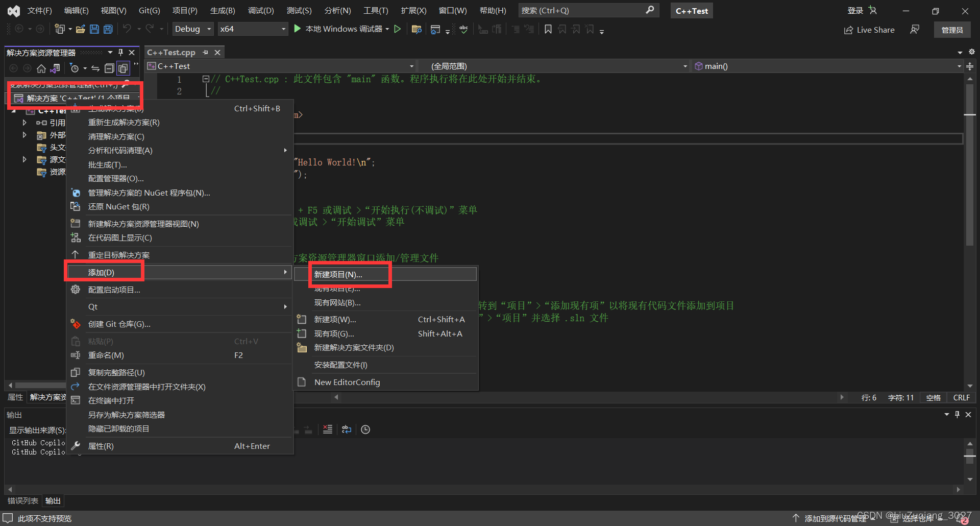This screenshot has height=526, width=980.
Task: Click the sign-in person icon beside 登录
Action: 873,10
